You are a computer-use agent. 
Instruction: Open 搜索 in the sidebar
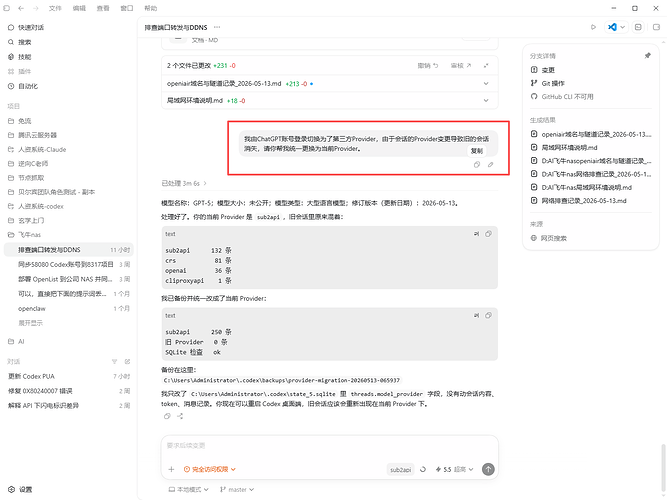(68, 42)
